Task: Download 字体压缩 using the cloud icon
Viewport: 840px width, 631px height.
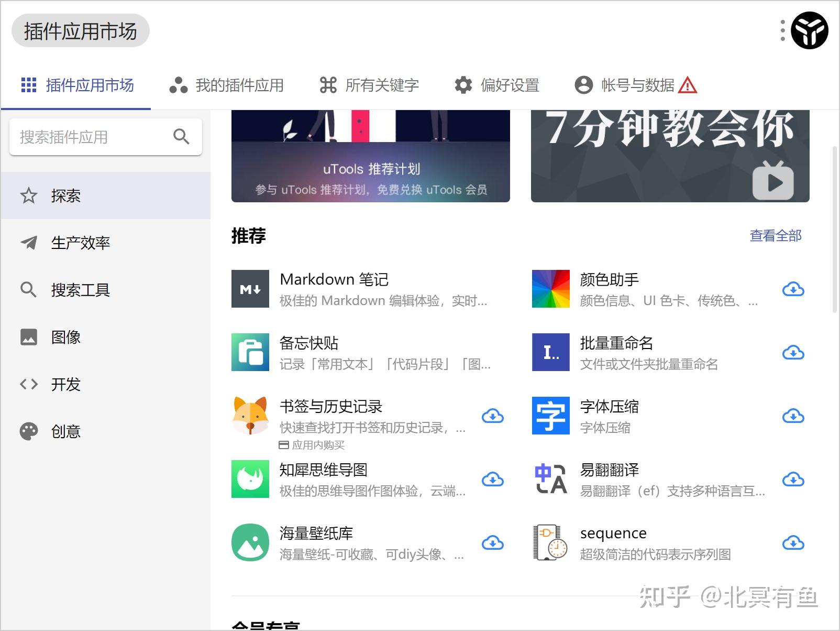Action: 794,416
